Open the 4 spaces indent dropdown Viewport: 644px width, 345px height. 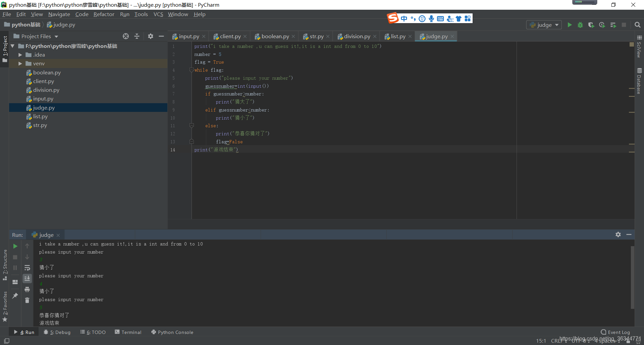[x=607, y=341]
